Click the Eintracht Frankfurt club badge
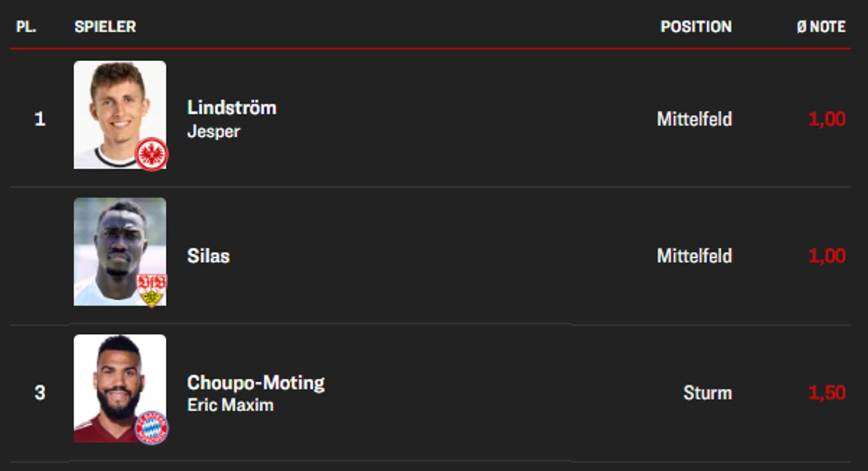This screenshot has height=471, width=868. (x=152, y=154)
